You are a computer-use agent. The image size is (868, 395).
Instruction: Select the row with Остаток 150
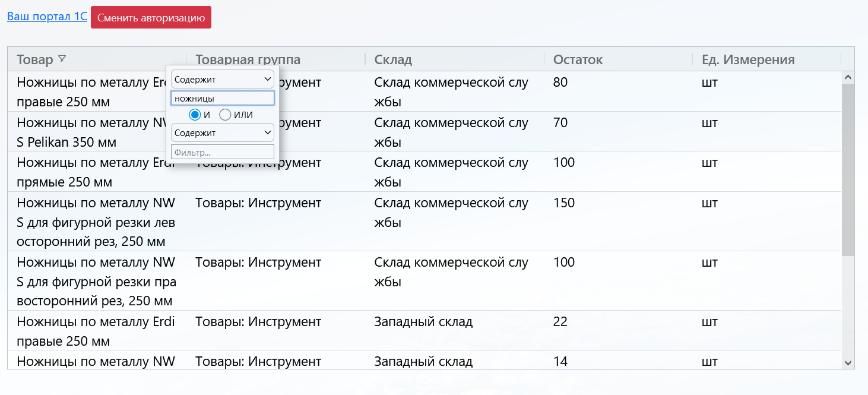(564, 203)
